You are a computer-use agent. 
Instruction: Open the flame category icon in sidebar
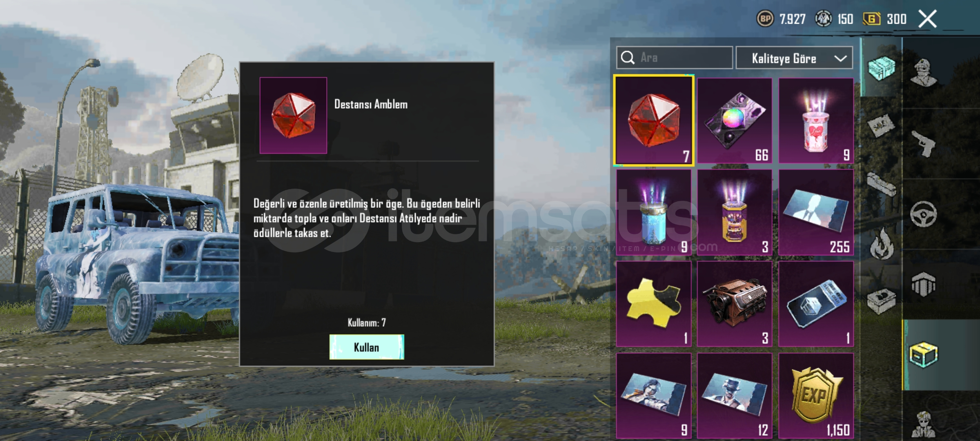coord(882,244)
